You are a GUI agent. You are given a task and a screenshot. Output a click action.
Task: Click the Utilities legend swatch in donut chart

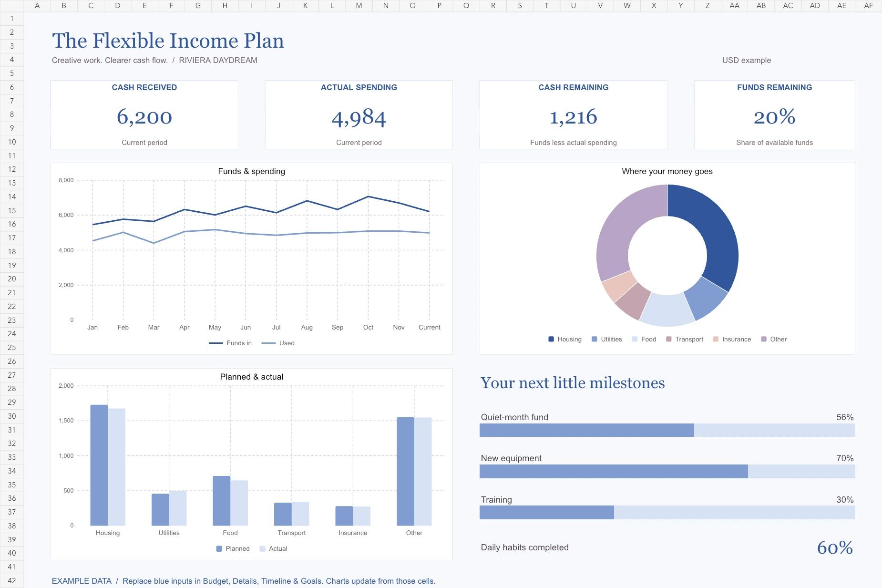[x=595, y=339]
